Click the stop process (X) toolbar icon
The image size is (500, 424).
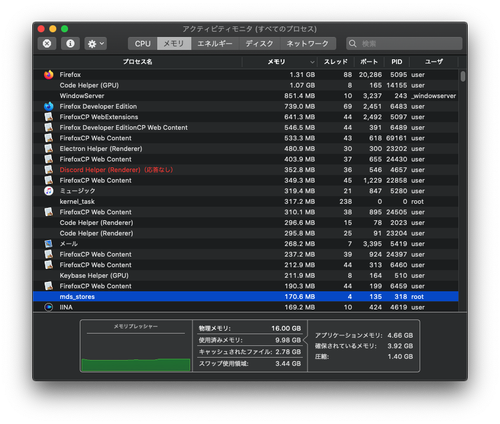(x=47, y=44)
